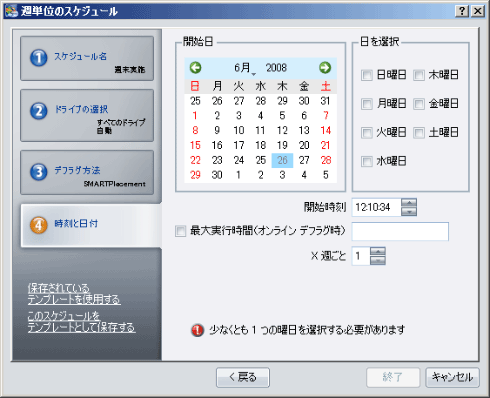Screen dimensions: 490x398
Task: Select June 10 in calendar
Action: (239, 130)
